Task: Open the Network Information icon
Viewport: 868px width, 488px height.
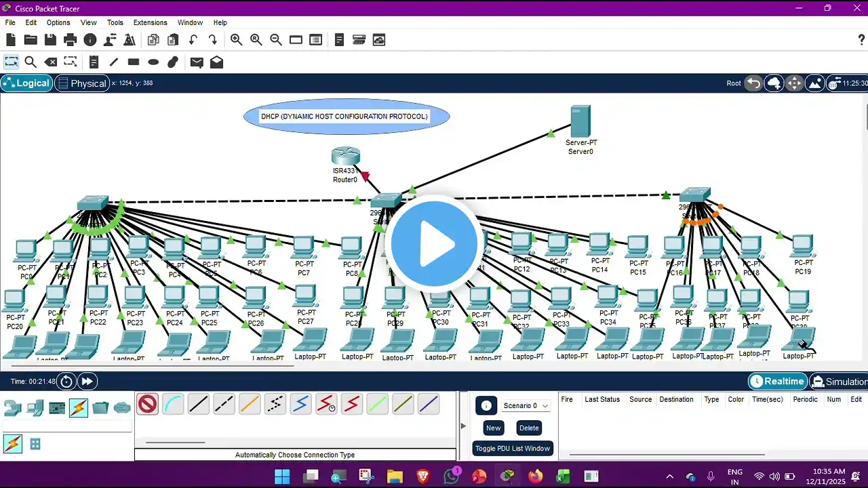Action: click(x=90, y=40)
